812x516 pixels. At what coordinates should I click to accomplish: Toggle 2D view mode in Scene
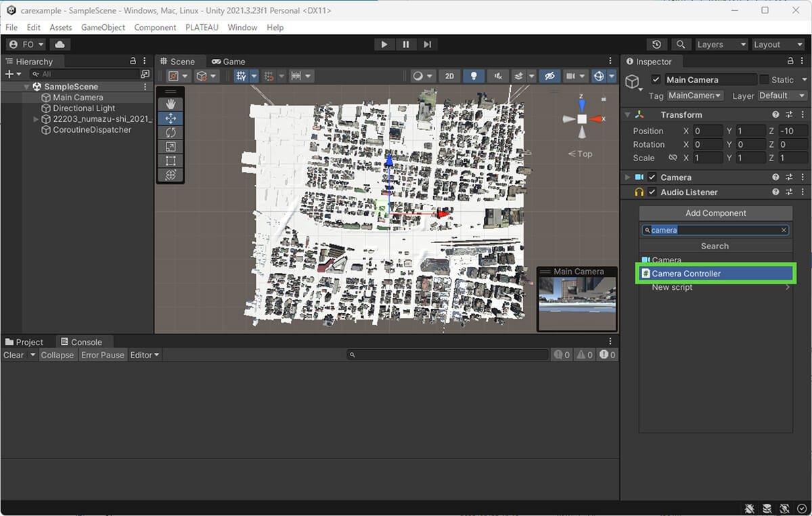coord(449,76)
